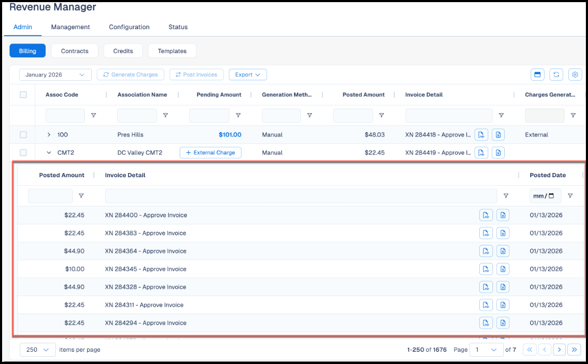Filter the nested Posted Amount column
The width and height of the screenshot is (588, 364).
(x=81, y=196)
